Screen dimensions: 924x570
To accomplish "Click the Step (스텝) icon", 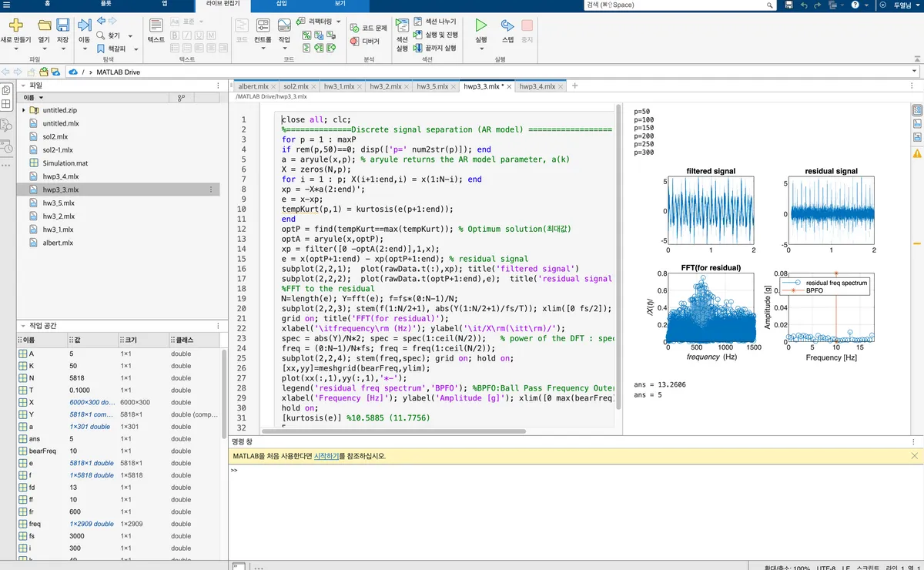I will coord(507,27).
